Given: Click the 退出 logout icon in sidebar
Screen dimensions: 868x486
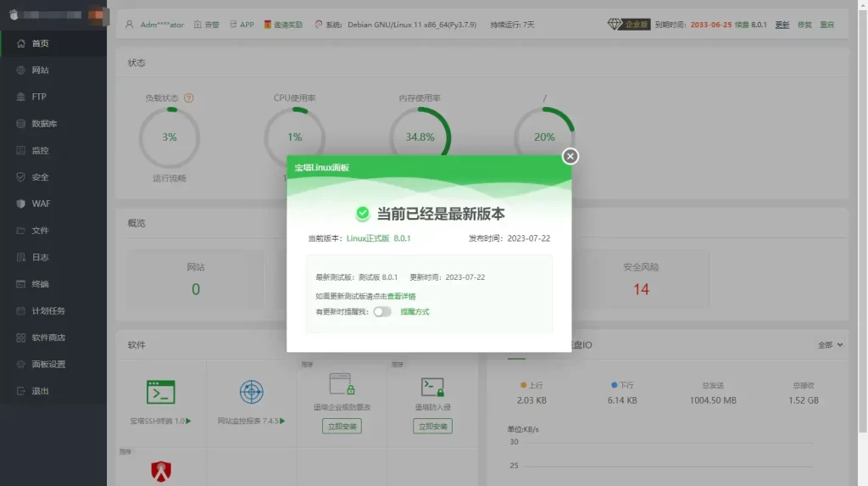Looking at the screenshot, I should coord(20,391).
